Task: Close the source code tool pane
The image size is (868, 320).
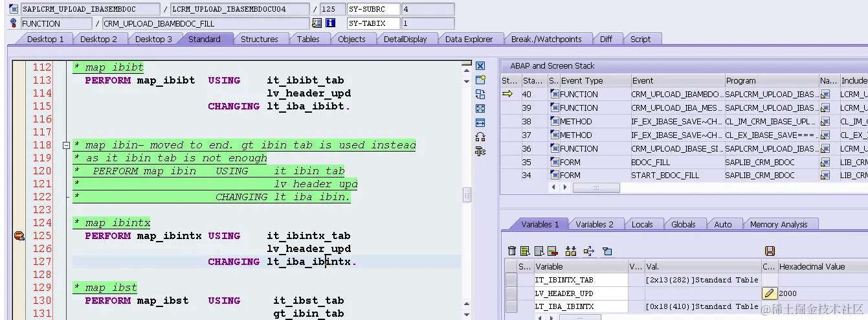Action: tap(480, 66)
